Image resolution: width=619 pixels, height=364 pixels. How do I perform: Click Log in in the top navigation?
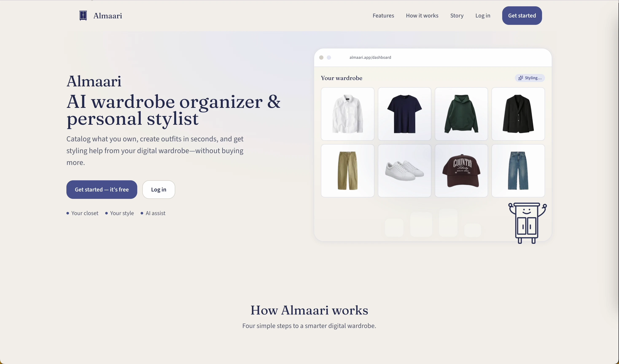click(x=483, y=15)
